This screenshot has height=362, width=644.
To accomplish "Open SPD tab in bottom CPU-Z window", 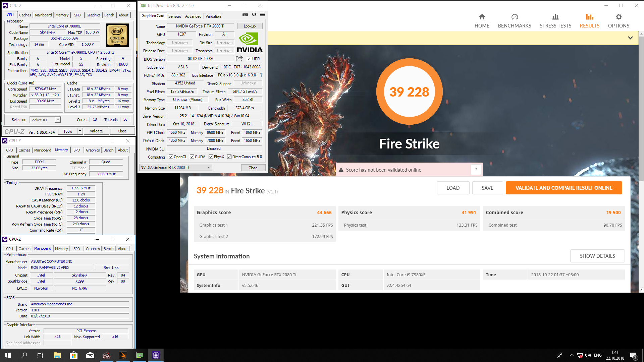I will pyautogui.click(x=77, y=249).
